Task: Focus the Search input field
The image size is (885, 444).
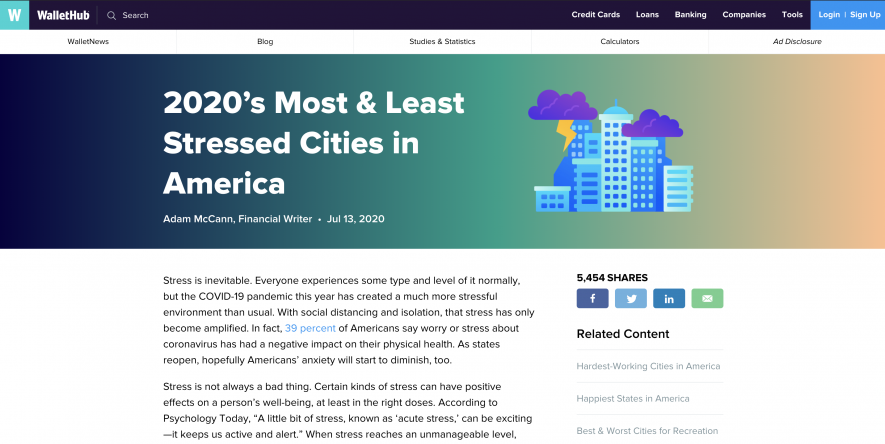Action: [135, 15]
